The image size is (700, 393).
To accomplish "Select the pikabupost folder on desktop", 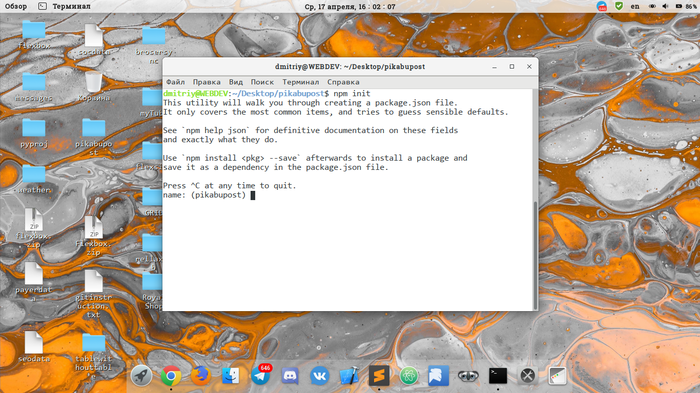I will pyautogui.click(x=94, y=137).
